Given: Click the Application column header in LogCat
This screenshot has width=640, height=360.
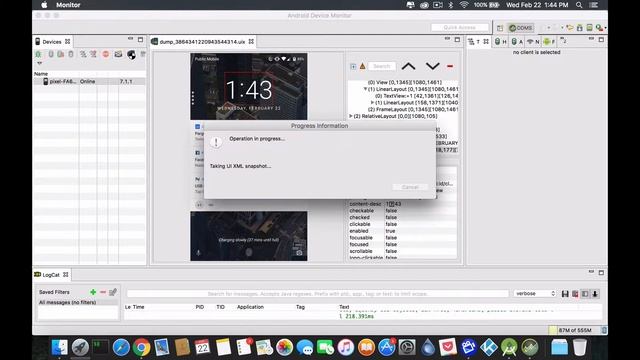Looking at the screenshot, I should pos(250,307).
